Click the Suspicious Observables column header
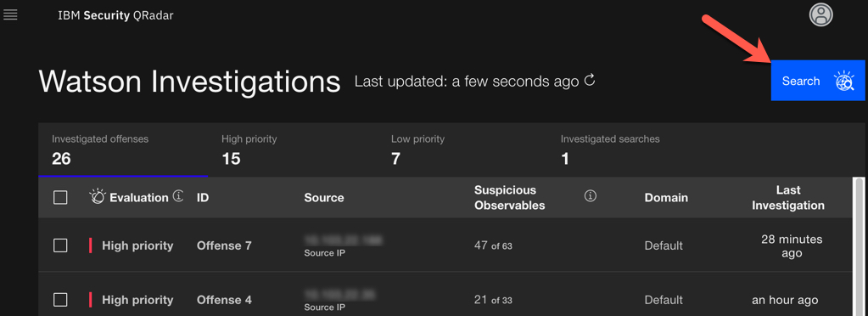This screenshot has height=316, width=868. (x=509, y=197)
